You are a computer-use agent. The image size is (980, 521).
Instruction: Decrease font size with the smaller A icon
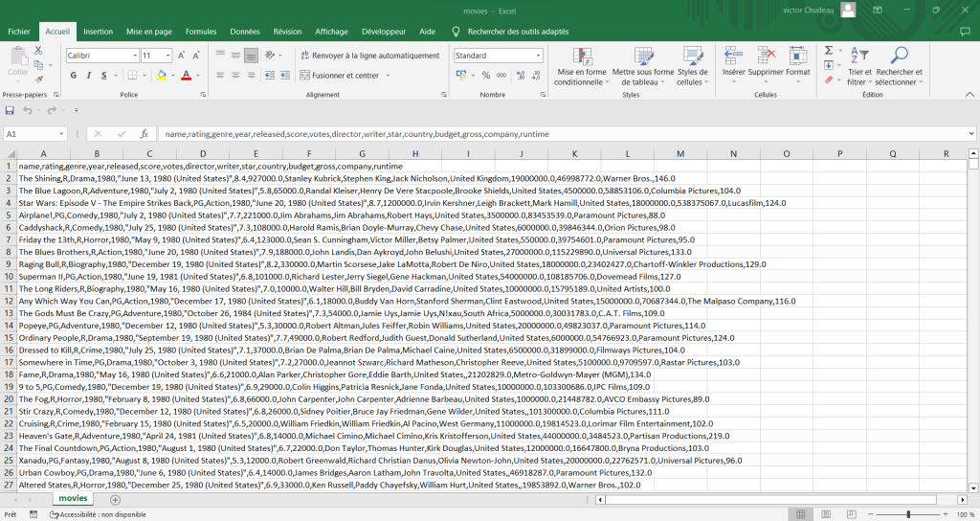[195, 56]
